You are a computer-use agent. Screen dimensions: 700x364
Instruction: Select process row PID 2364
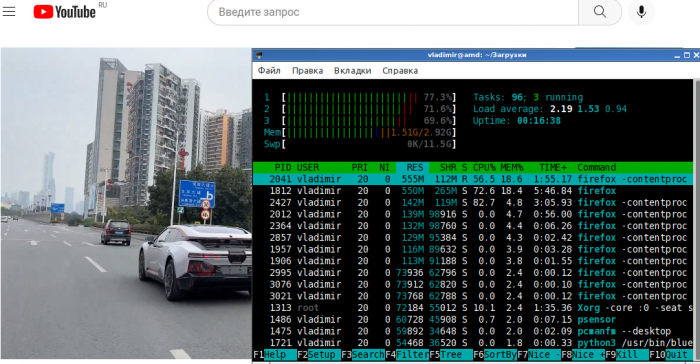(x=473, y=226)
